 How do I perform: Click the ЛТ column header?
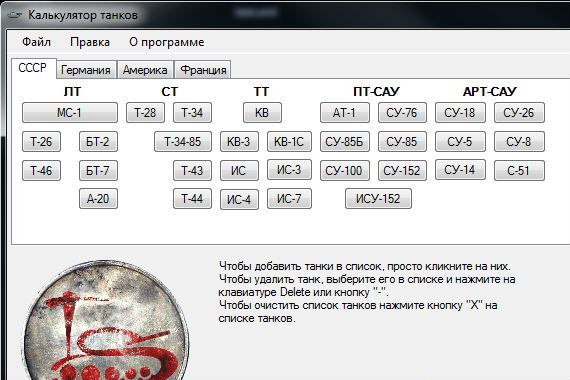(72, 92)
